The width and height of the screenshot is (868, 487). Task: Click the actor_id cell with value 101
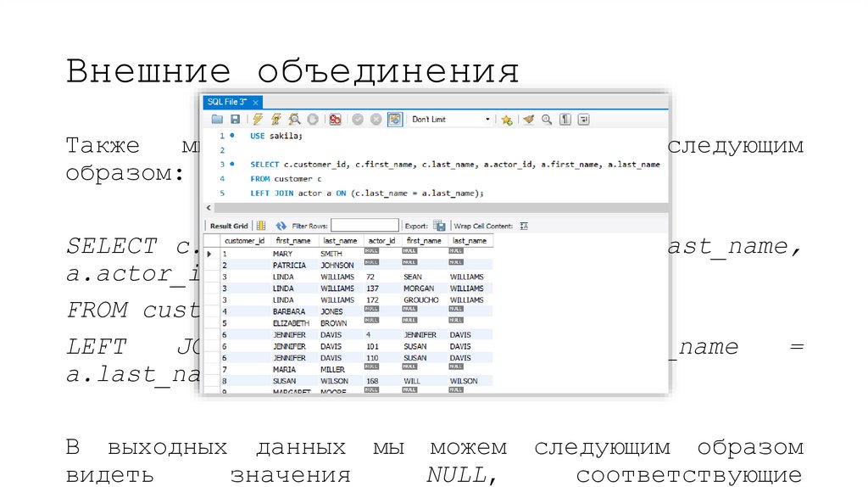click(373, 347)
